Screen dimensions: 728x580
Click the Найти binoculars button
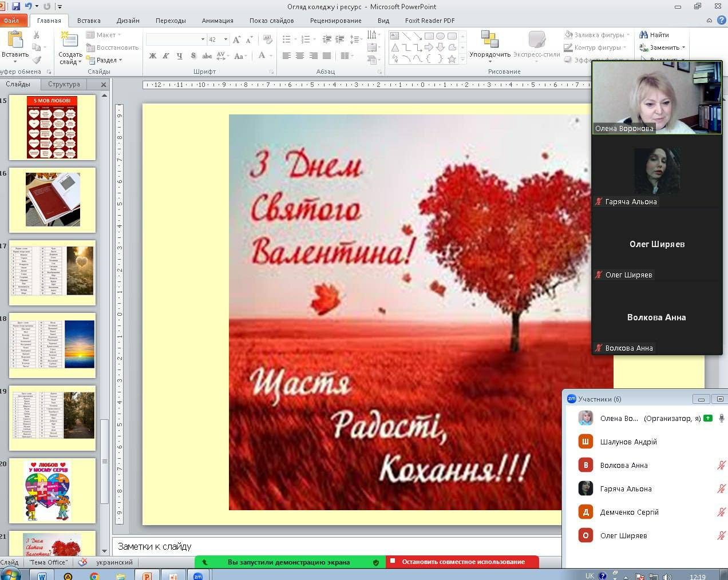(654, 35)
